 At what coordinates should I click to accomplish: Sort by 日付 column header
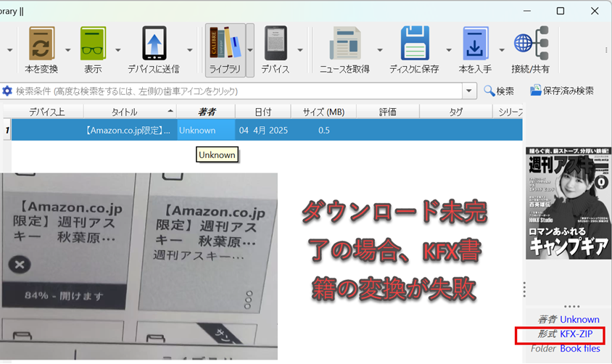[262, 112]
